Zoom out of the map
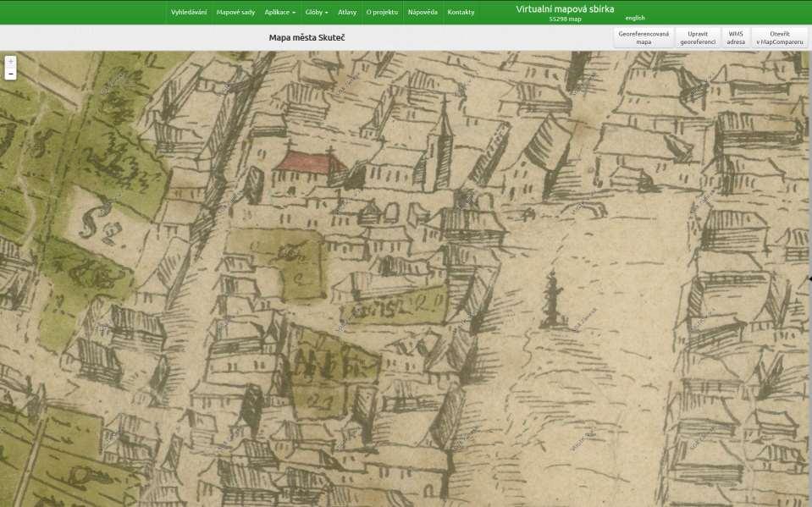Viewport: 812px width, 507px height. (x=10, y=74)
